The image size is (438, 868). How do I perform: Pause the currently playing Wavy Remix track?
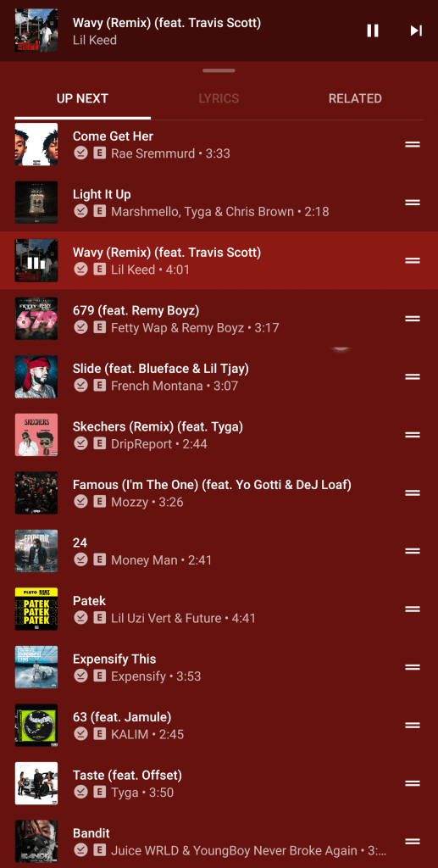click(x=373, y=31)
